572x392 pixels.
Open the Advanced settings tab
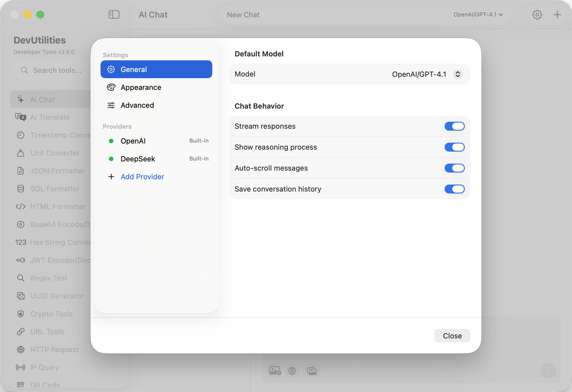137,105
